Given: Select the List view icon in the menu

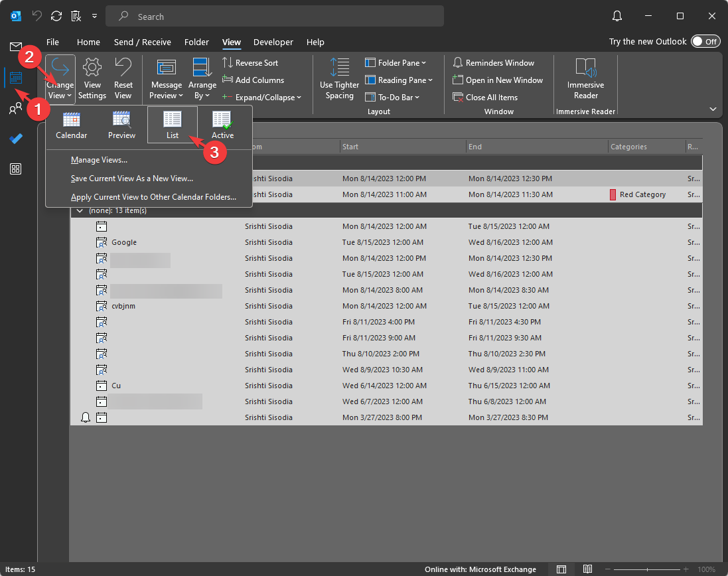Looking at the screenshot, I should pyautogui.click(x=172, y=125).
